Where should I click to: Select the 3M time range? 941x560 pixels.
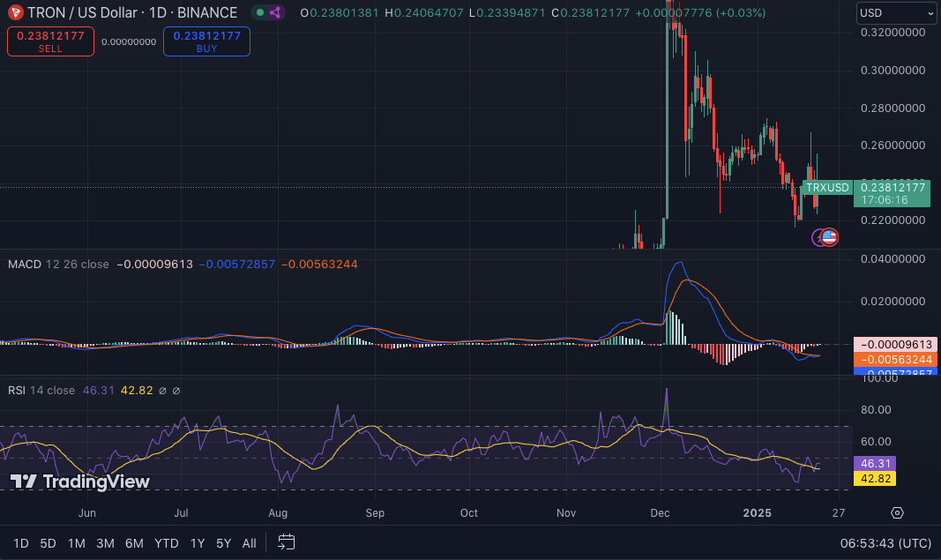[105, 543]
